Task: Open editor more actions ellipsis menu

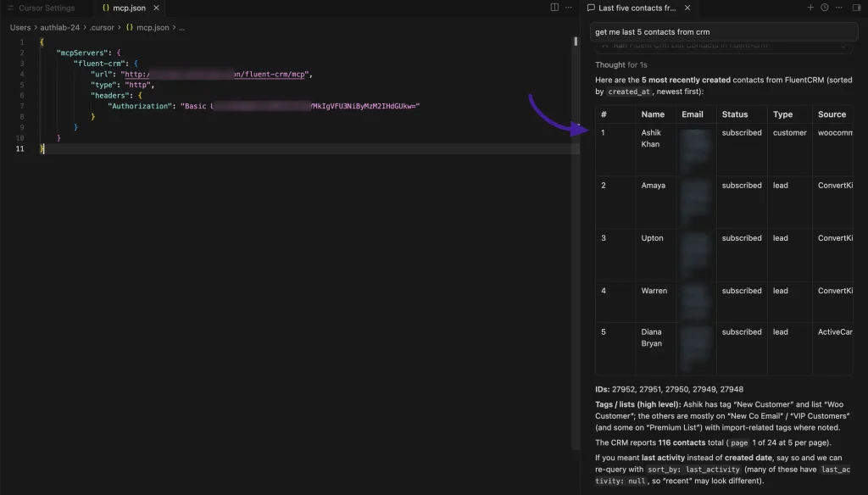Action: 569,7
